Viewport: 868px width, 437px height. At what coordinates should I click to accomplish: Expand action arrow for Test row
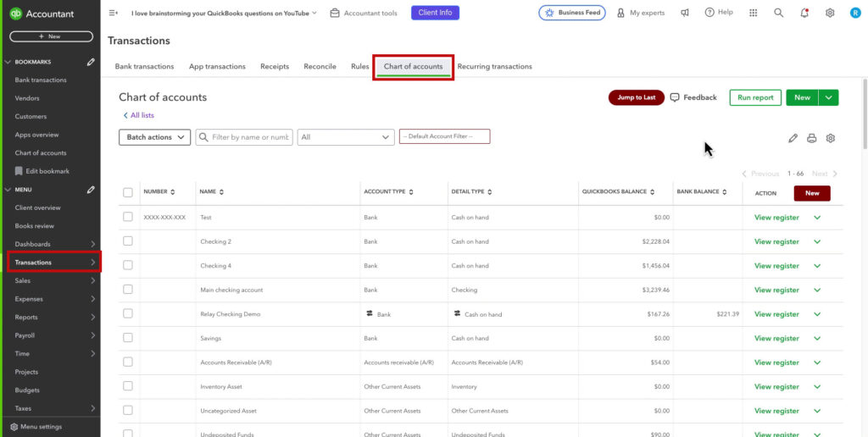pos(817,218)
